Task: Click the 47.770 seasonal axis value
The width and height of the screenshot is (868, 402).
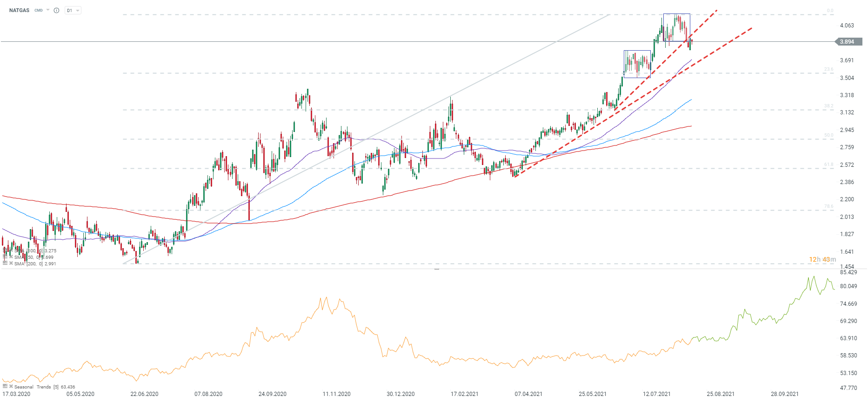Action: click(x=848, y=388)
